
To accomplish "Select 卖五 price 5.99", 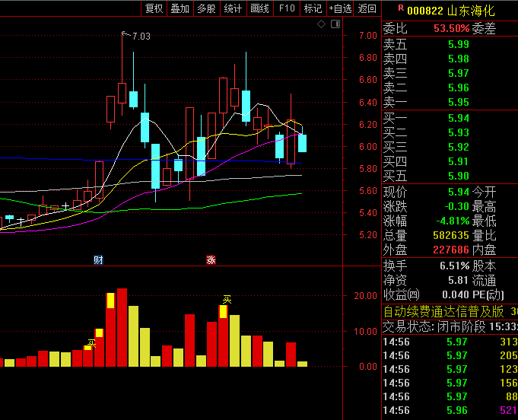I will 459,44.
